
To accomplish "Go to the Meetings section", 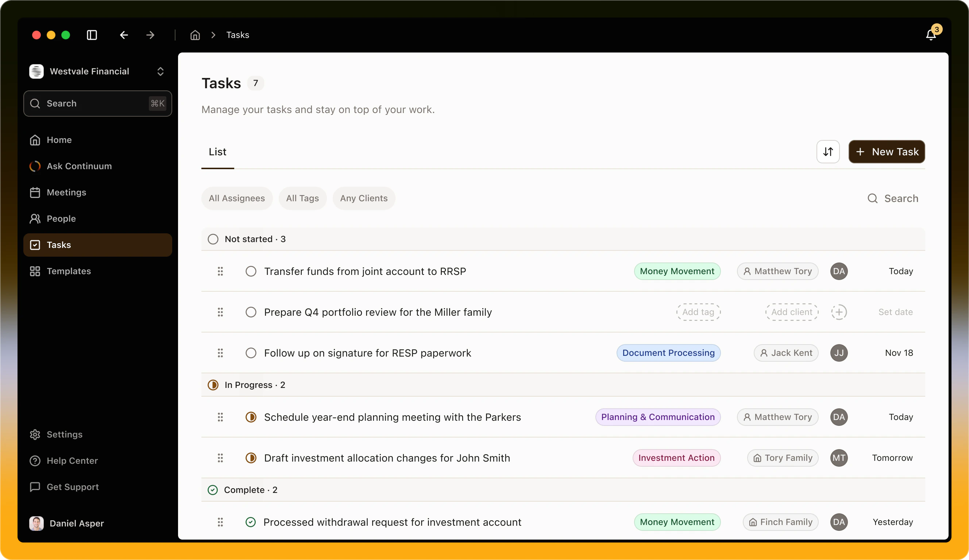I will point(66,192).
